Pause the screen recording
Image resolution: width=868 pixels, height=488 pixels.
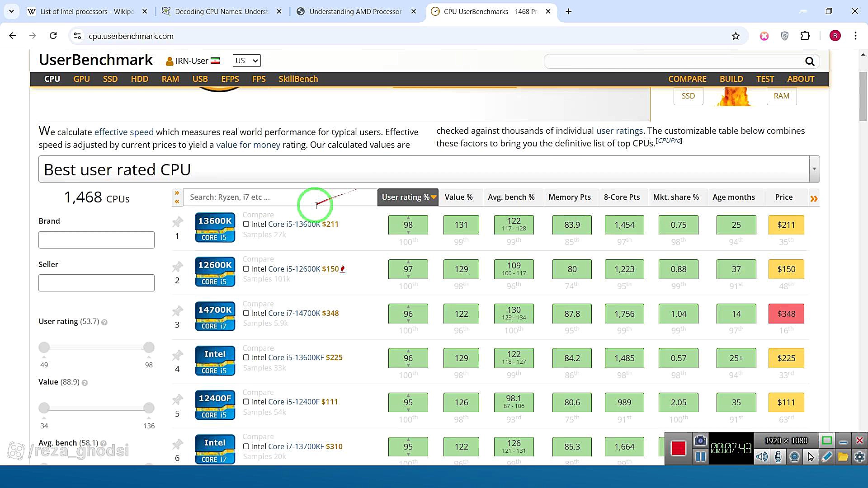pyautogui.click(x=700, y=457)
